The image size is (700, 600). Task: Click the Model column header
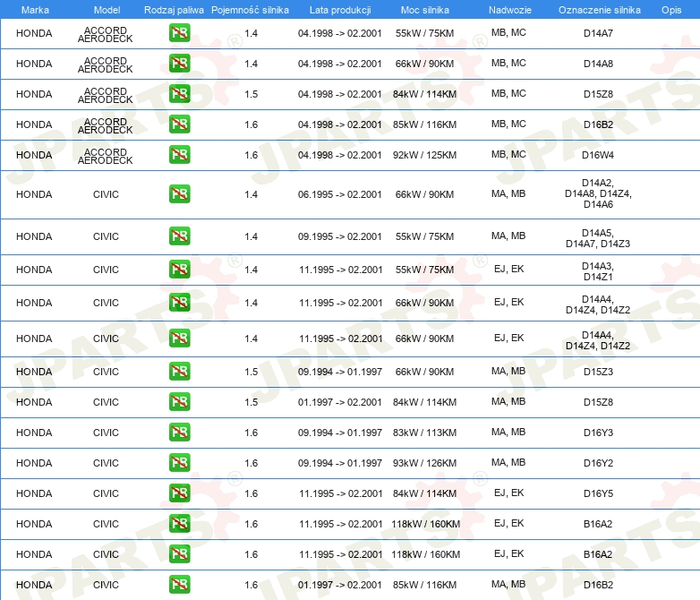(x=107, y=10)
